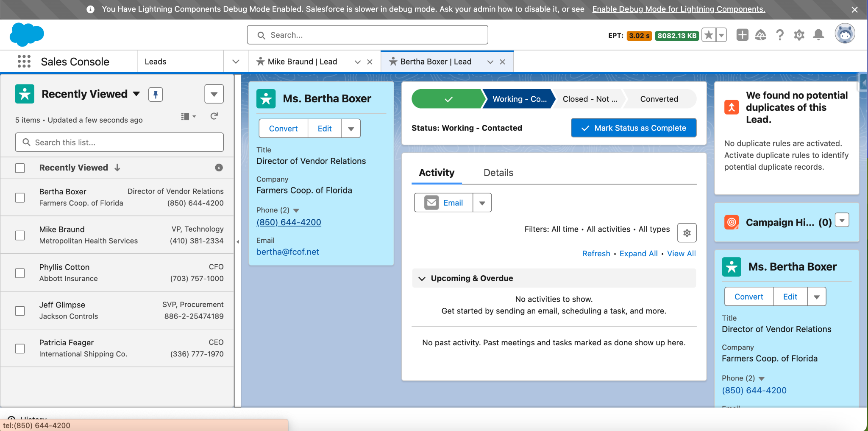Viewport: 868px width, 431px height.
Task: Check the Jeff Glimpse row checkbox
Action: [20, 311]
